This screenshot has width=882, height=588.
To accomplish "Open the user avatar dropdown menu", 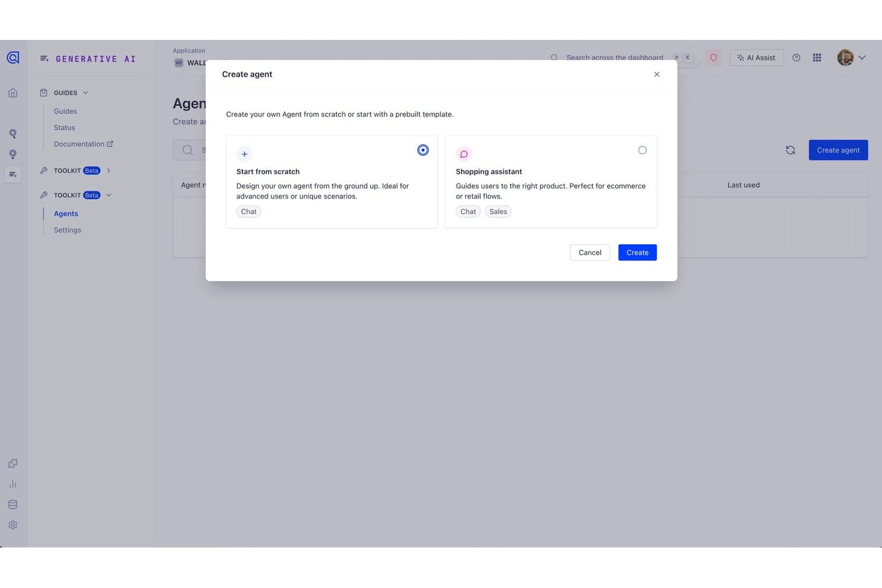I will coord(852,58).
